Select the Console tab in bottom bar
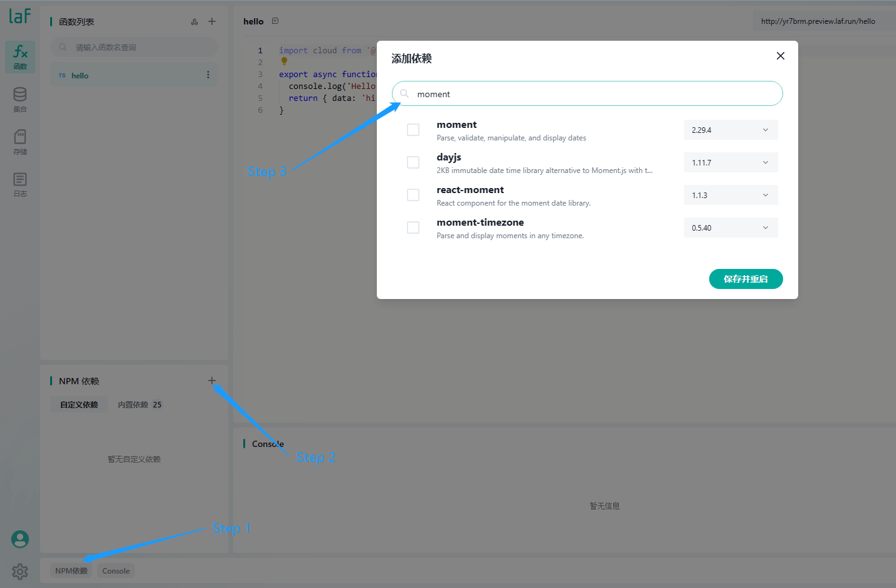Image resolution: width=896 pixels, height=588 pixels. click(116, 571)
